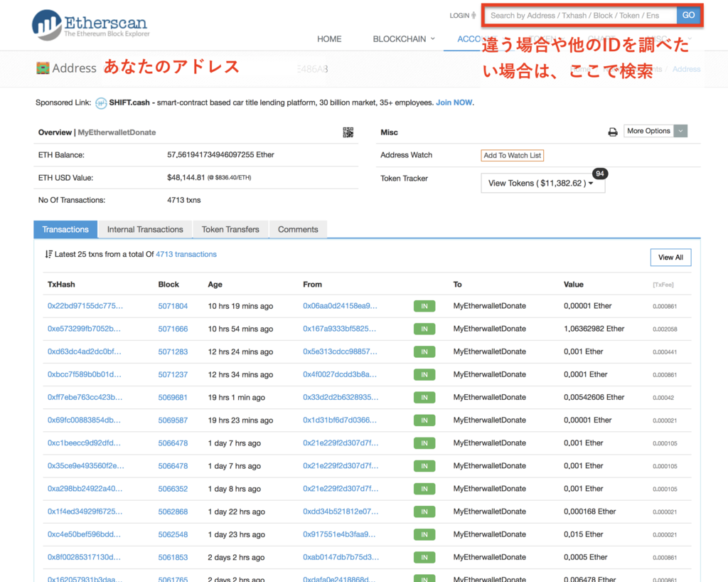
Task: Open sender address 0x917551e4b3faa9...
Action: coord(339,534)
